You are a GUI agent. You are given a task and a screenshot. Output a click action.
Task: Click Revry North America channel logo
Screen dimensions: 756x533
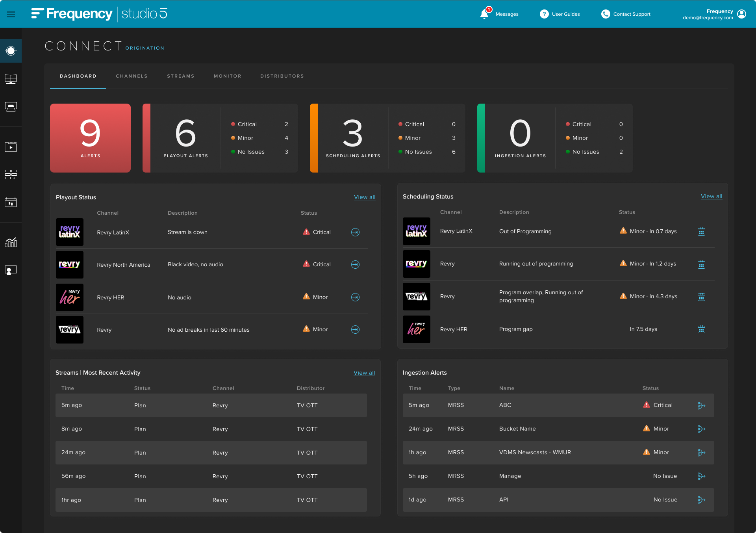70,265
